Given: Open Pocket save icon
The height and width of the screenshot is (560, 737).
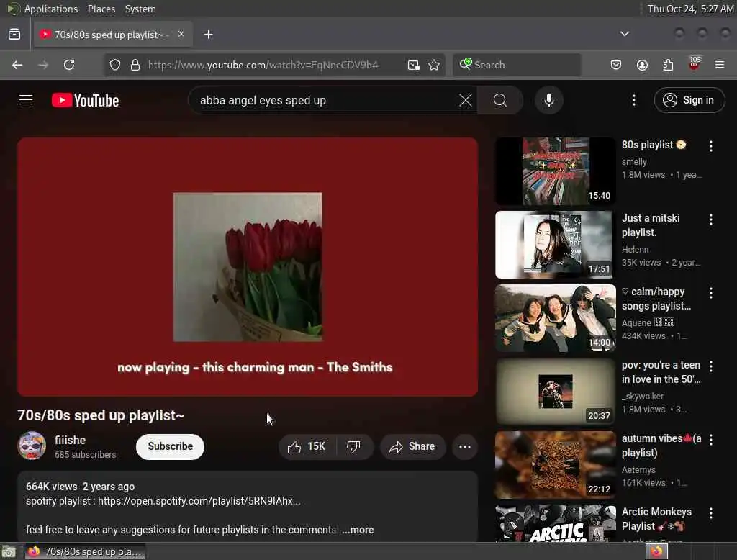Looking at the screenshot, I should (x=616, y=65).
